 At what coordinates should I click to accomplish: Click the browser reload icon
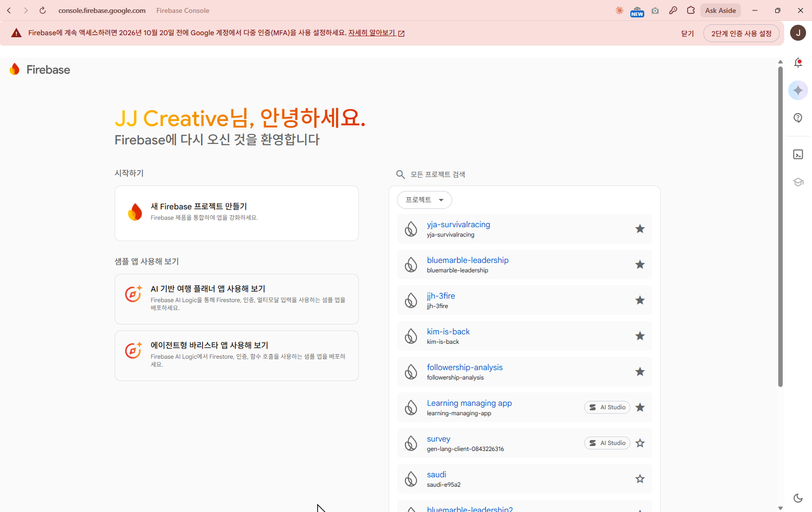pos(43,10)
